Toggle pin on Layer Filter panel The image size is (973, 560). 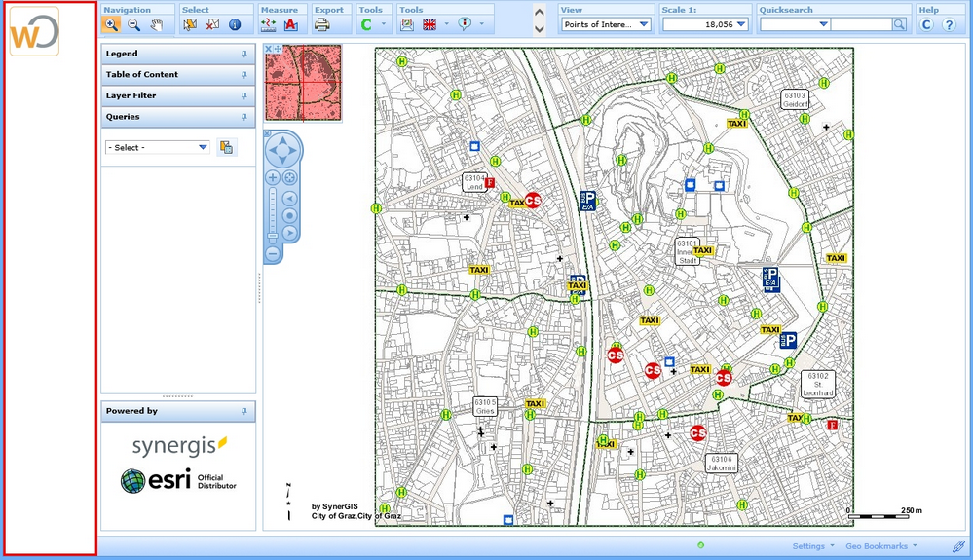point(244,96)
